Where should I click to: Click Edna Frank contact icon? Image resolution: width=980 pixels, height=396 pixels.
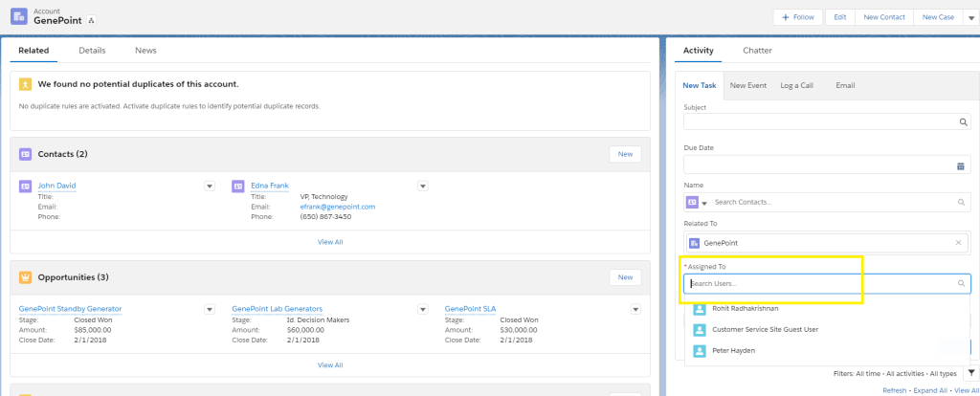[237, 186]
